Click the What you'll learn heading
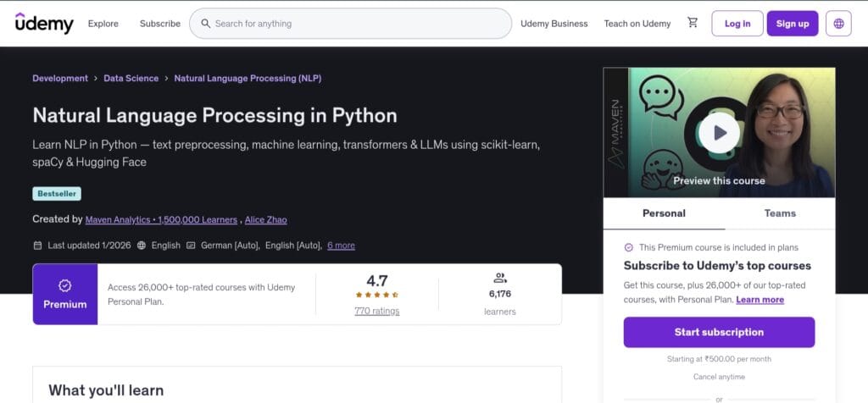868x403 pixels. 106,390
